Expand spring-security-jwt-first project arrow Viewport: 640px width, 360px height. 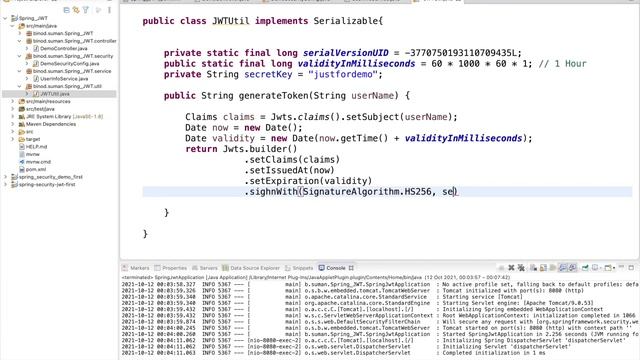[x=5, y=184]
